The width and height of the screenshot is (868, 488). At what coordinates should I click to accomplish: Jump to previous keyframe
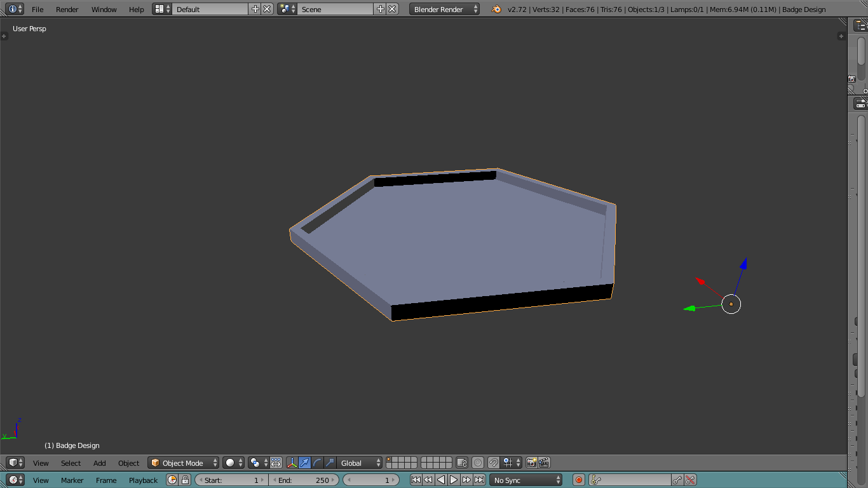(428, 480)
